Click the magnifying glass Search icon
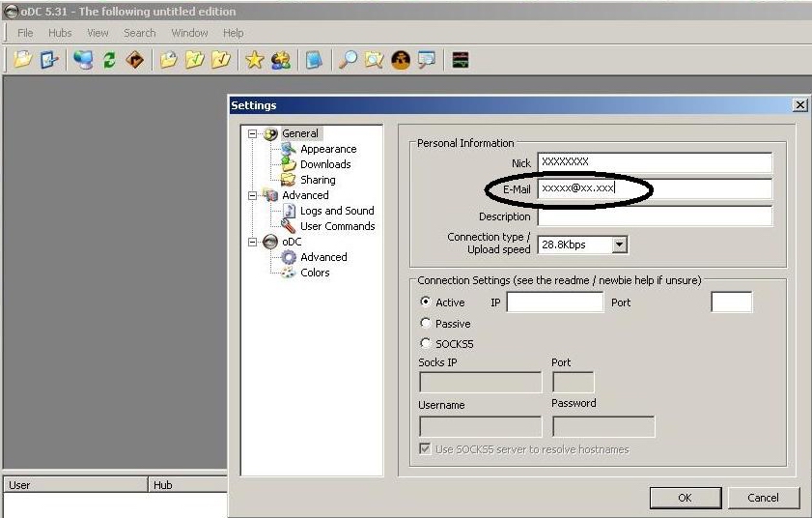This screenshot has width=812, height=518. point(348,60)
